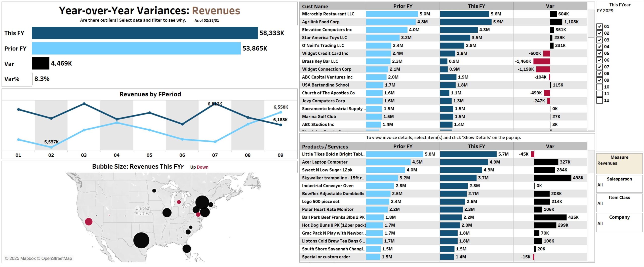Select Skywalker trampoline's 498K variance bar

[x=552, y=178]
